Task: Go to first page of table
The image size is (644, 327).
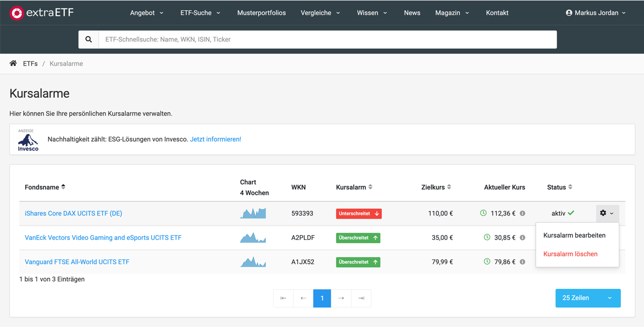Action: pos(283,298)
